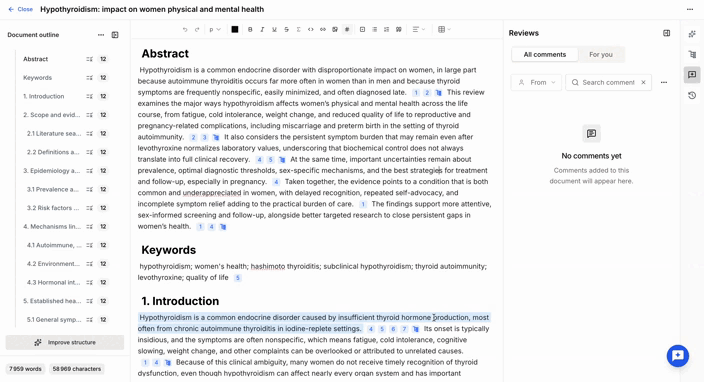Click the section icon next to 1. Introduction
This screenshot has height=382, width=704.
(x=89, y=97)
